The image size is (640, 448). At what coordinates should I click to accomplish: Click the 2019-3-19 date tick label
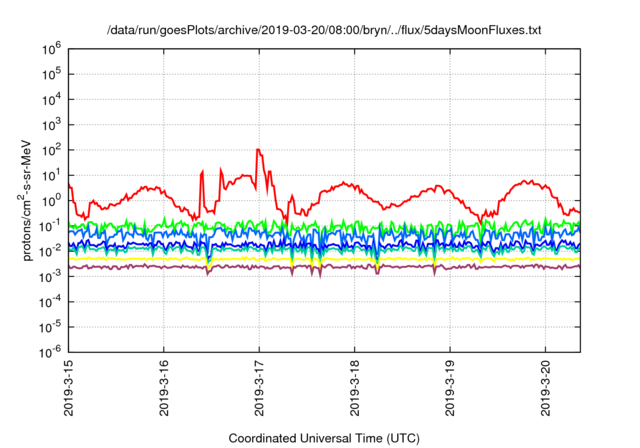coord(450,388)
